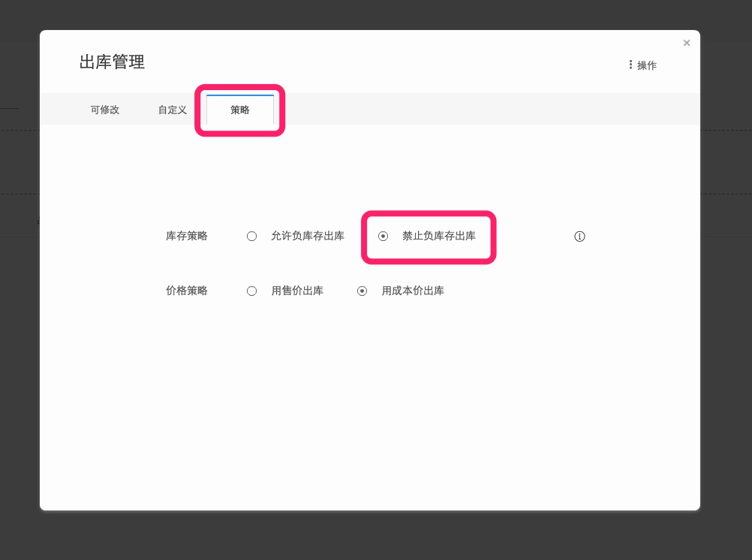Viewport: 752px width, 560px height.
Task: Switch to the 可修改 tab
Action: 104,110
